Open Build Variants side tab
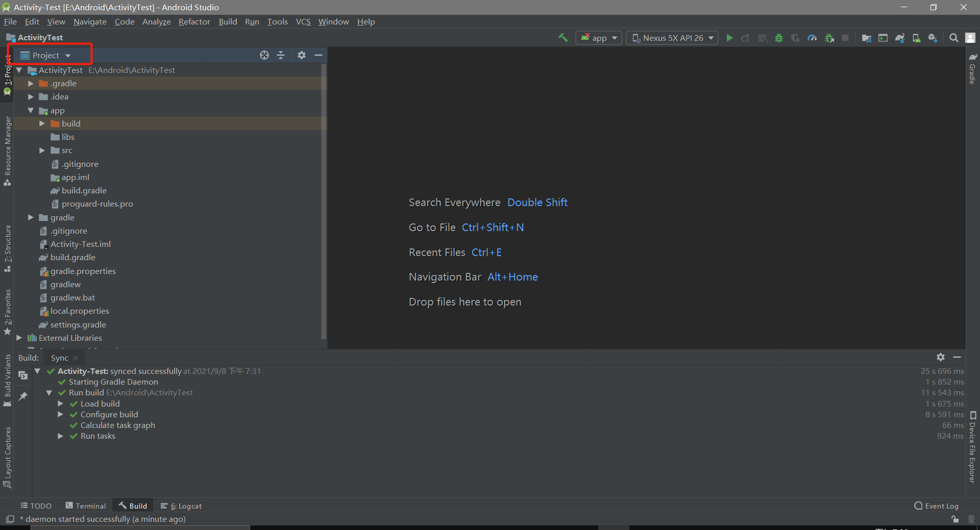 tap(7, 381)
